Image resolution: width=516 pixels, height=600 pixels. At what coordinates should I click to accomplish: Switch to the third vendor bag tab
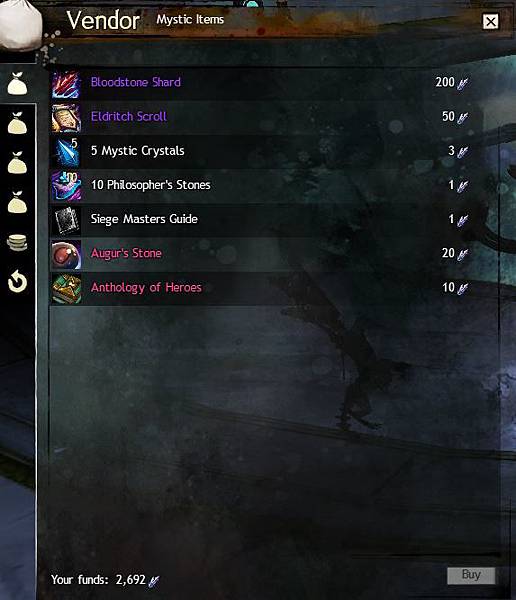point(17,162)
